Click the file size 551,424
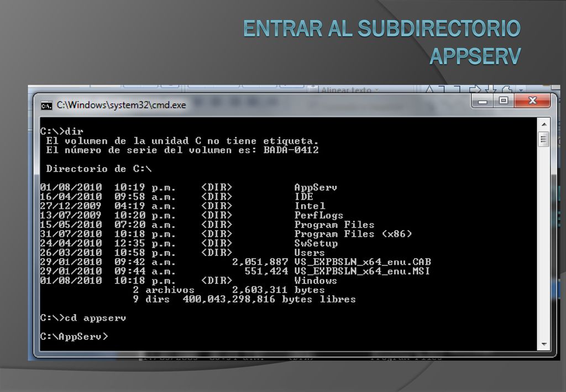Image resolution: width=566 pixels, height=392 pixels. (x=266, y=271)
